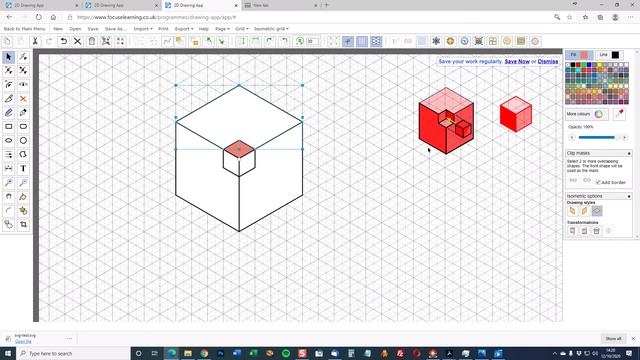This screenshot has width=640, height=360.
Task: Click the Help menu item
Action: (x=204, y=29)
